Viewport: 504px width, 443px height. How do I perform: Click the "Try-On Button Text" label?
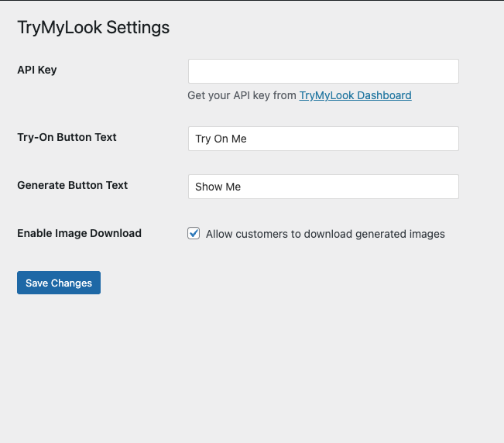pos(67,137)
